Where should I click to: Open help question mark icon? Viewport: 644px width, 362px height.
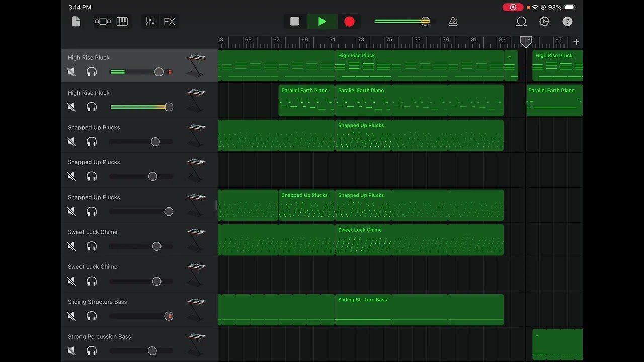[567, 21]
